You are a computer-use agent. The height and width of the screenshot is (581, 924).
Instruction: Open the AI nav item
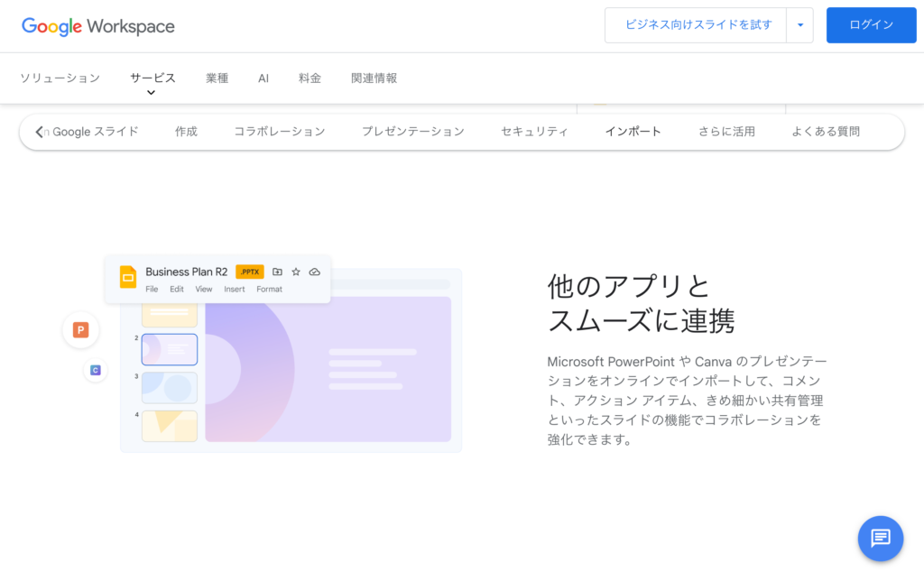[x=263, y=78]
